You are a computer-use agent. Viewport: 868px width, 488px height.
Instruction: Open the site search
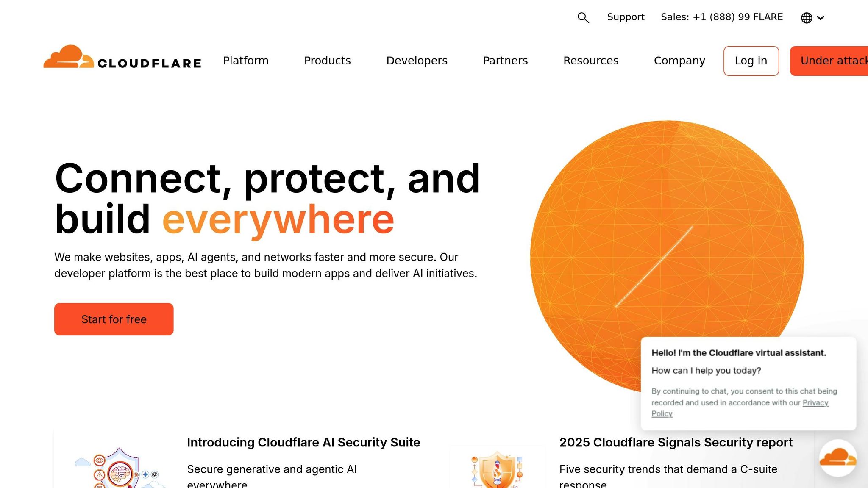(583, 17)
